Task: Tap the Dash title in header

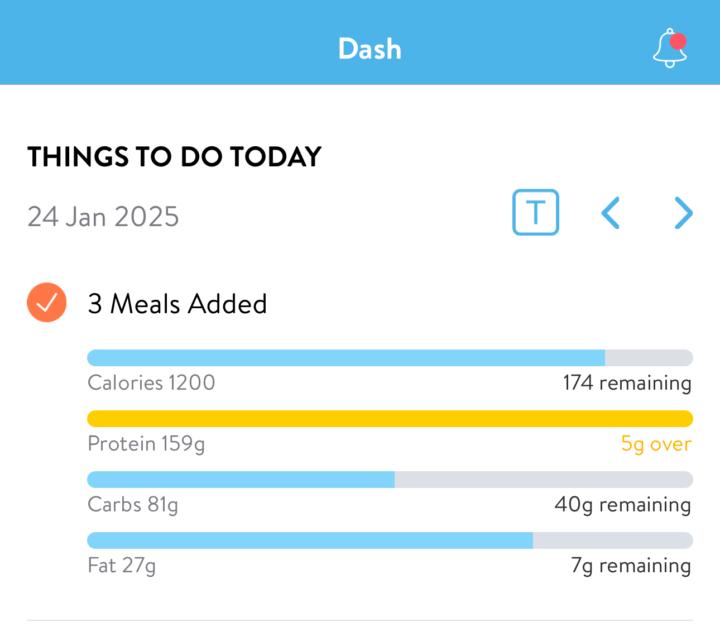Action: [370, 49]
